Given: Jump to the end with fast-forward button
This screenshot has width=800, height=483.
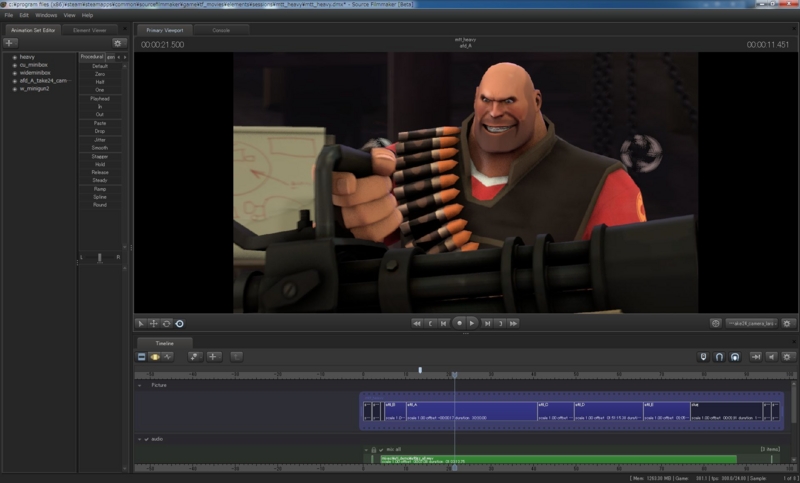Looking at the screenshot, I should click(513, 323).
